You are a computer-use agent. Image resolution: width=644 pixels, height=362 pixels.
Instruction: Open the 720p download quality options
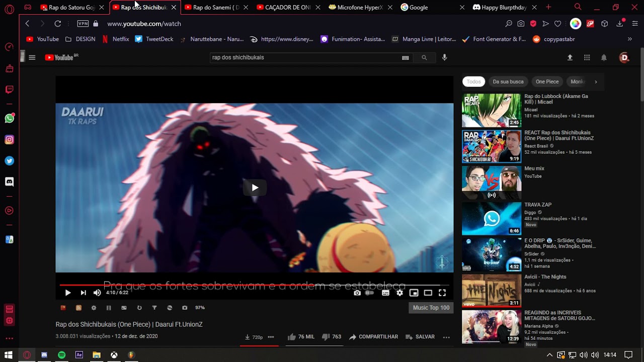tap(254, 337)
